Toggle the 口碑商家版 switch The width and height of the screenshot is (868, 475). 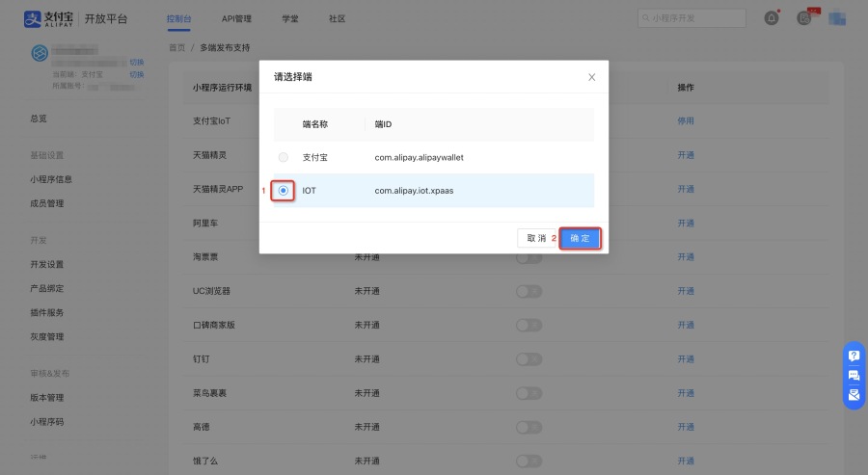pyautogui.click(x=529, y=325)
